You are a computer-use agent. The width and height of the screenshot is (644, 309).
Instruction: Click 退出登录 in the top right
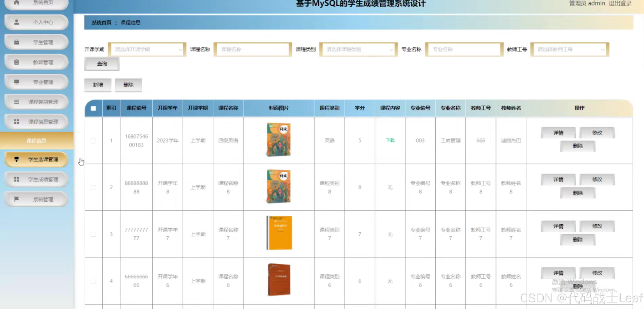(x=620, y=4)
